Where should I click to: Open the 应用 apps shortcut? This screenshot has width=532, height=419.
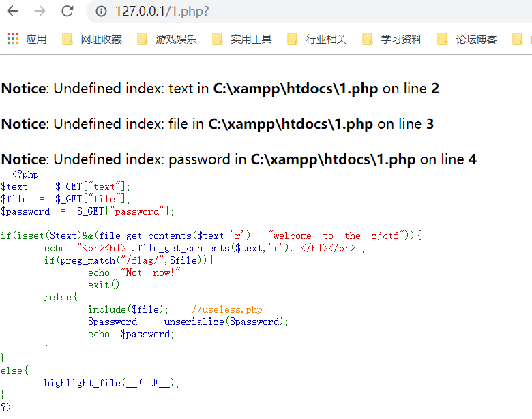click(27, 39)
